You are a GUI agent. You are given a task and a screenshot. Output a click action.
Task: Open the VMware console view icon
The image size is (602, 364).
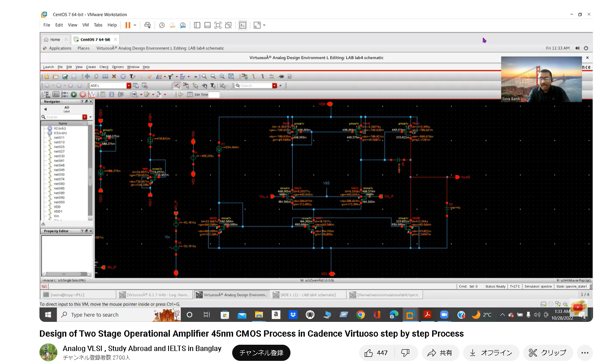click(243, 25)
